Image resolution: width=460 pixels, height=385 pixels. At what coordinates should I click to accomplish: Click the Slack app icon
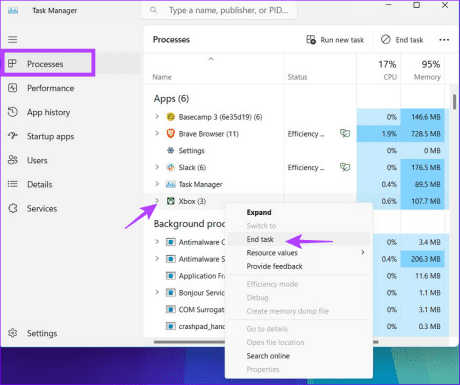click(171, 167)
